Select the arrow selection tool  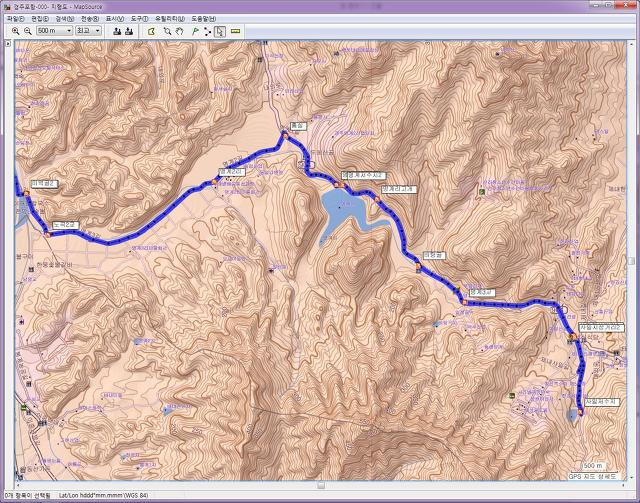coord(220,31)
